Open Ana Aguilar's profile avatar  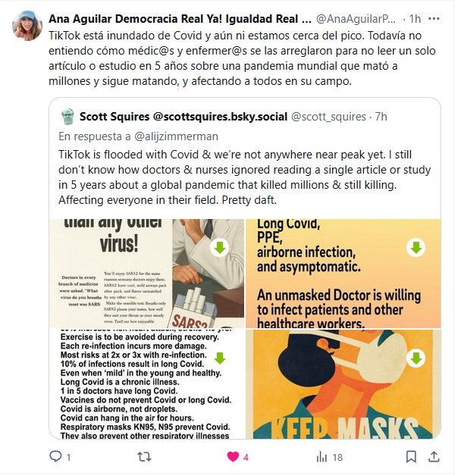[x=27, y=26]
